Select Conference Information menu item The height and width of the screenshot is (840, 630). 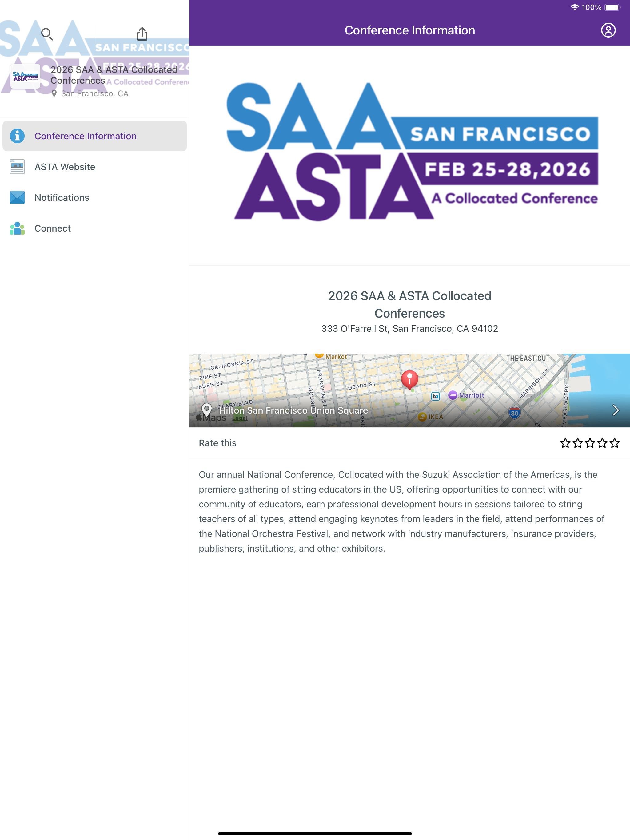click(95, 136)
